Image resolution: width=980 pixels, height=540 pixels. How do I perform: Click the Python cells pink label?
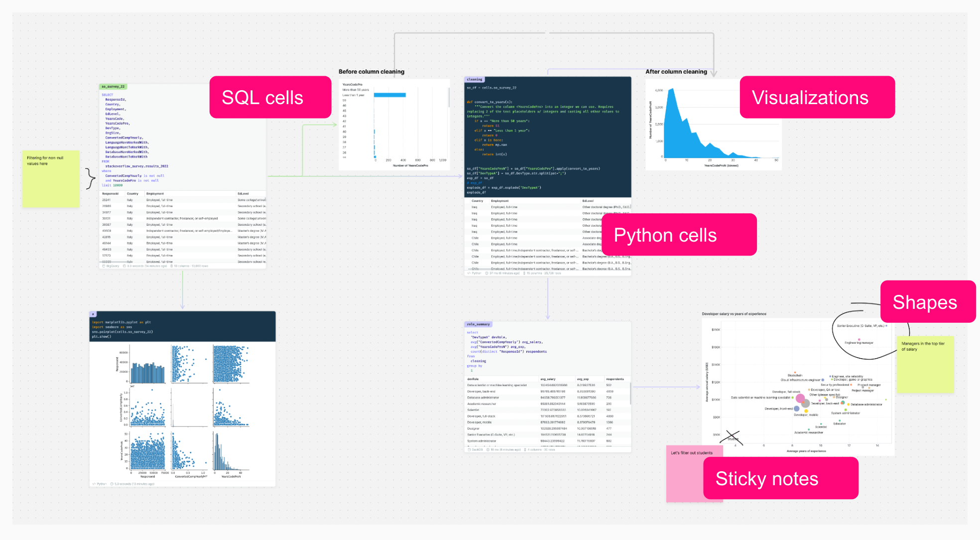click(679, 235)
